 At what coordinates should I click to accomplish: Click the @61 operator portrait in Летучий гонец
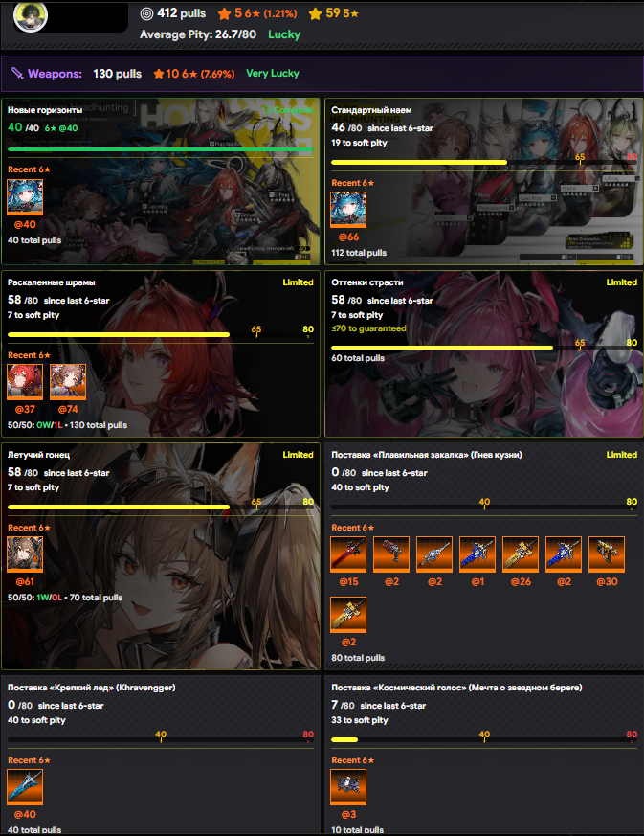tap(25, 554)
